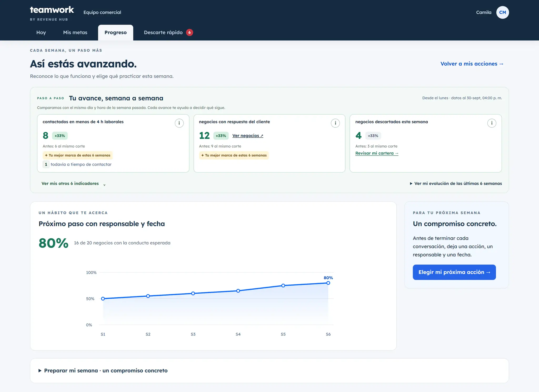Open info icon for negocios con respuesta del cliente
The image size is (539, 392).
(335, 123)
